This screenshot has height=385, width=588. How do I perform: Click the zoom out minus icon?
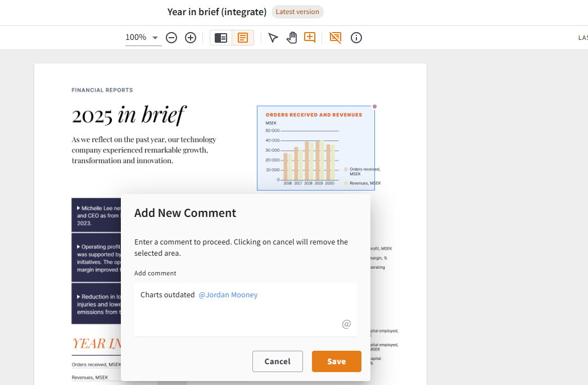tap(171, 38)
